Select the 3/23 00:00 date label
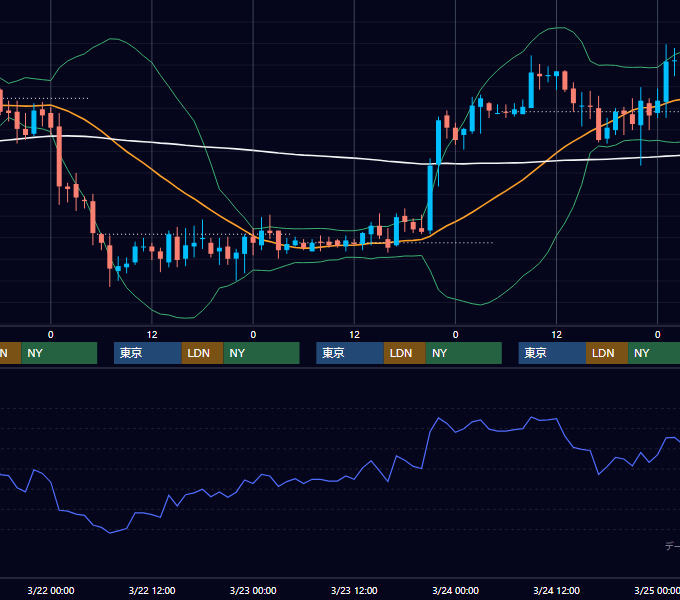 coord(253,590)
